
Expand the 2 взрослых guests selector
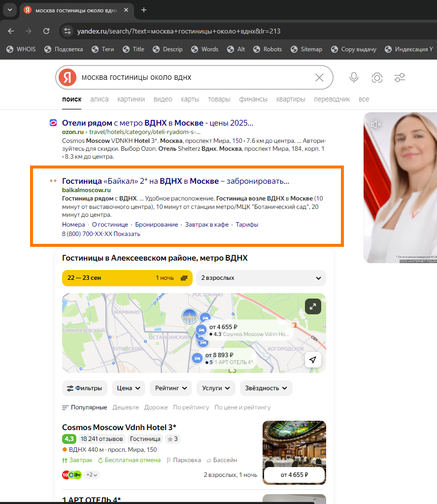click(x=261, y=278)
